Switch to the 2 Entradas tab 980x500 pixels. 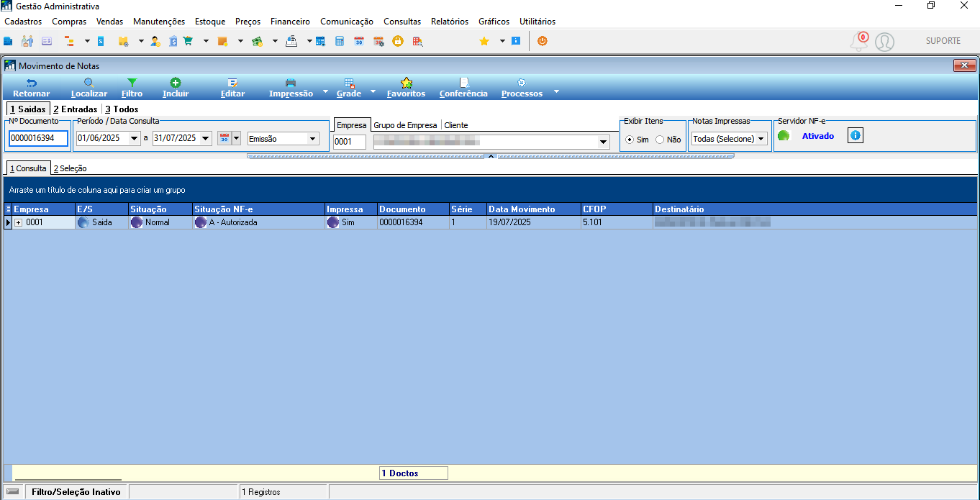[75, 109]
